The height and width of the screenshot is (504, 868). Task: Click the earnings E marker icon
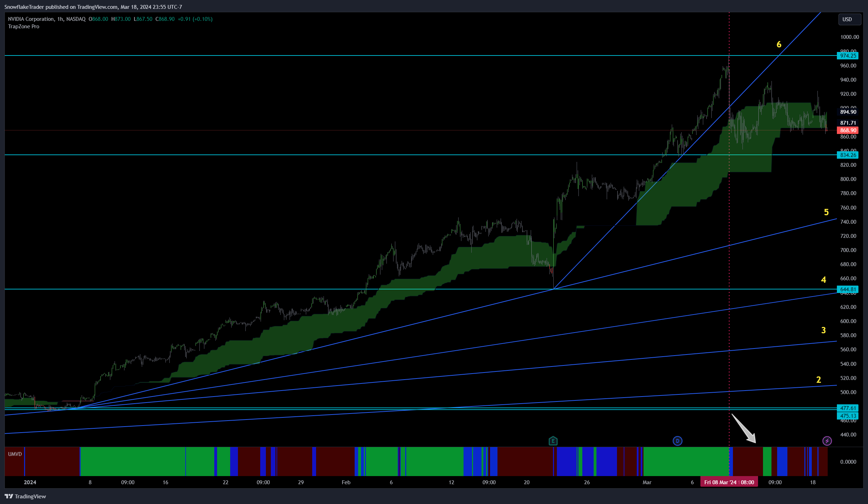[x=553, y=441]
